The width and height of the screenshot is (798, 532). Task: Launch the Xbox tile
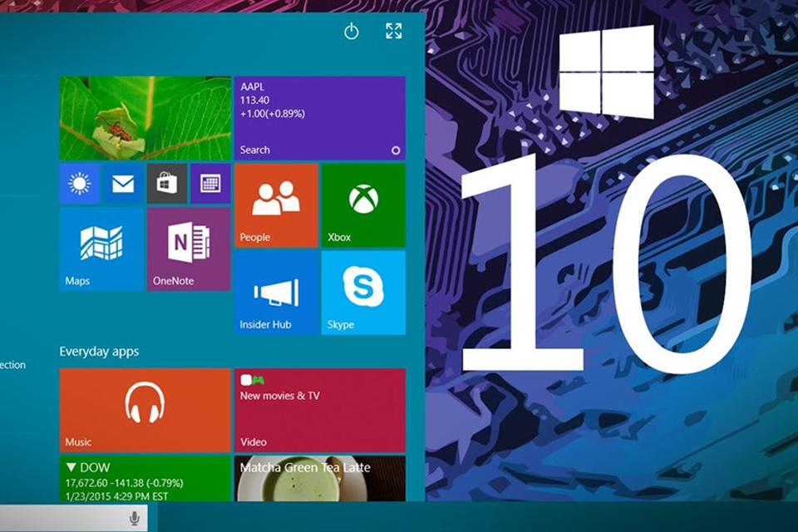(363, 205)
